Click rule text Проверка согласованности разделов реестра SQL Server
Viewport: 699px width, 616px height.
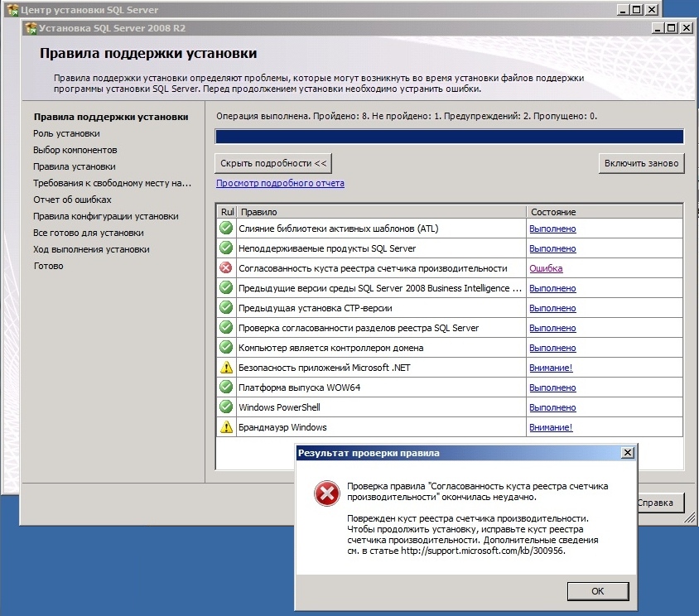click(x=359, y=328)
